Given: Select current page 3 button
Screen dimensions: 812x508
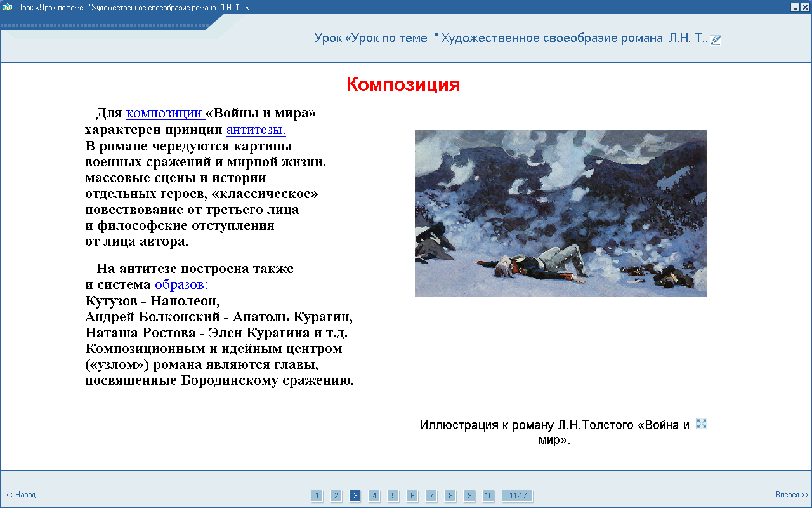Looking at the screenshot, I should 355,496.
